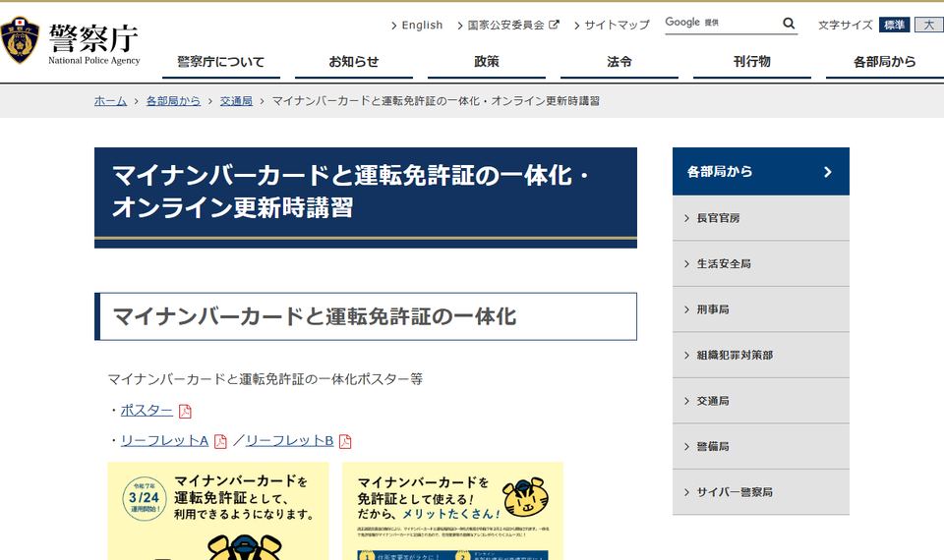Click into the Google search field
Image resolution: width=944 pixels, height=560 pixels.
tap(723, 24)
